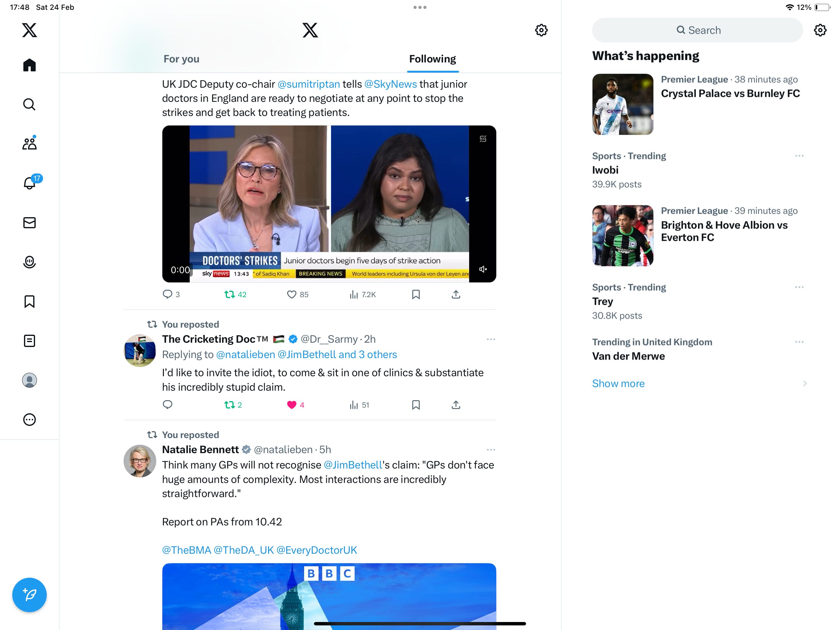Open the @sumitriptan mention link
Screen dimensions: 840x630
click(309, 84)
